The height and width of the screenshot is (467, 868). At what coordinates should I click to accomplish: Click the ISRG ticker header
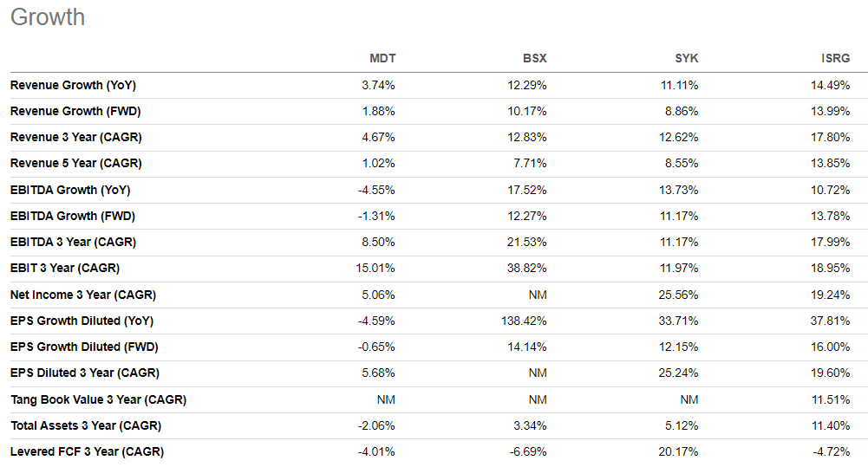tap(835, 59)
